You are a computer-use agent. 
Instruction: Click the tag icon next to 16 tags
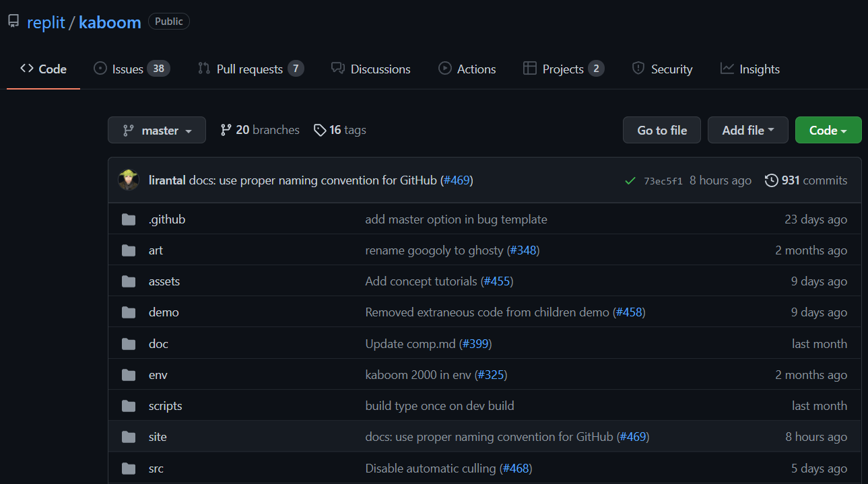click(x=320, y=131)
